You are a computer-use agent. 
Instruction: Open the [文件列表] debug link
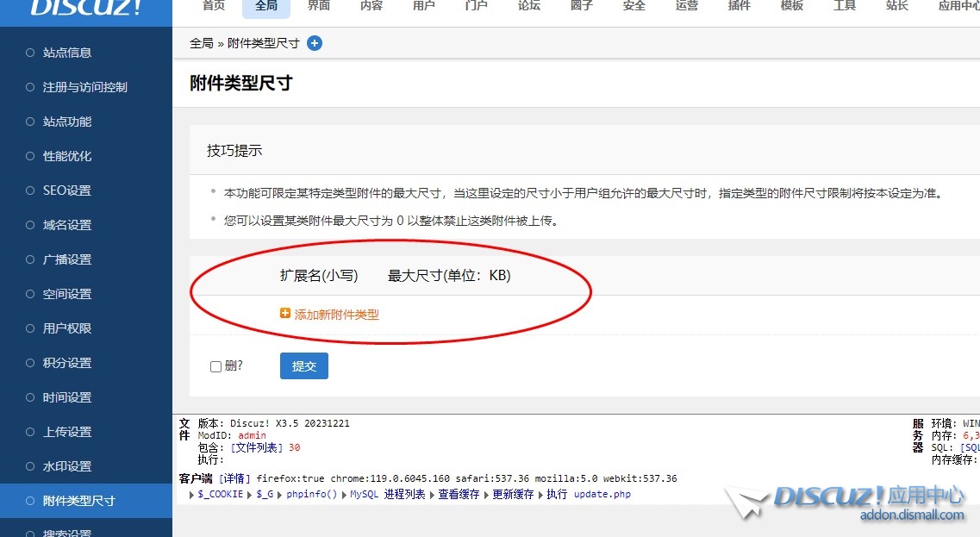(257, 447)
